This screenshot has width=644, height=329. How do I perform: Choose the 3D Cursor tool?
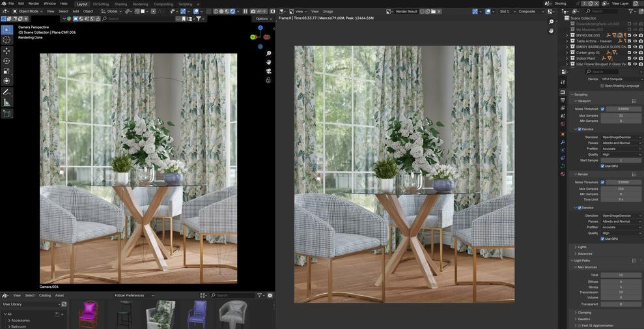pyautogui.click(x=7, y=40)
